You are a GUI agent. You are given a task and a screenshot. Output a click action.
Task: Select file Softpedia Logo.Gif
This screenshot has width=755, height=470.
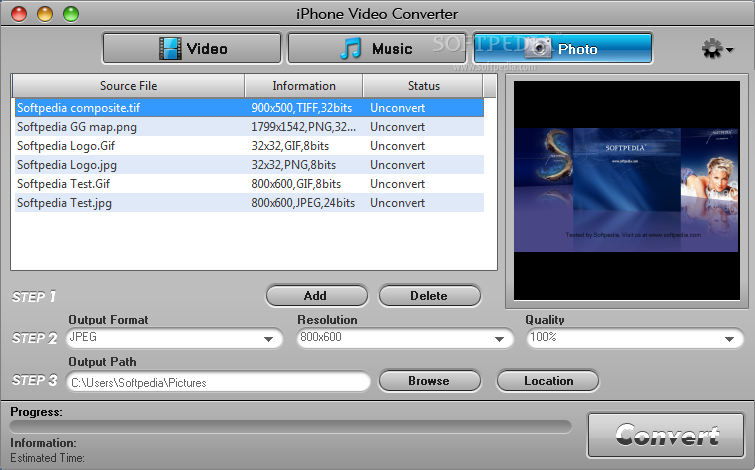(249, 146)
